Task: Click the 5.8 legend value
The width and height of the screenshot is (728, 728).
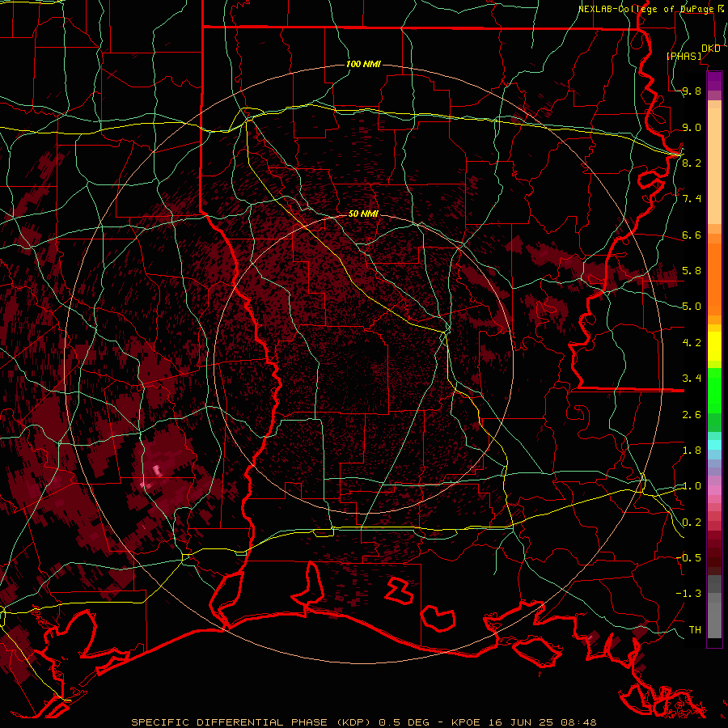Action: pos(692,271)
